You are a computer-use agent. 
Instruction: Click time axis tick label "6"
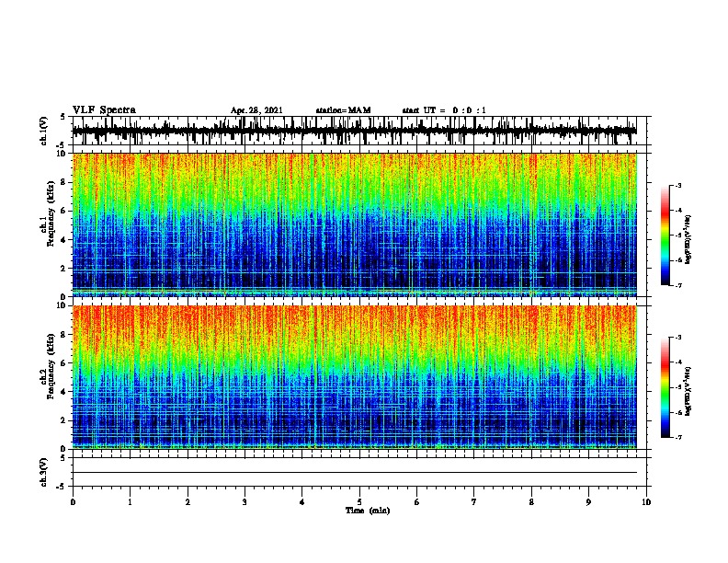tap(416, 502)
